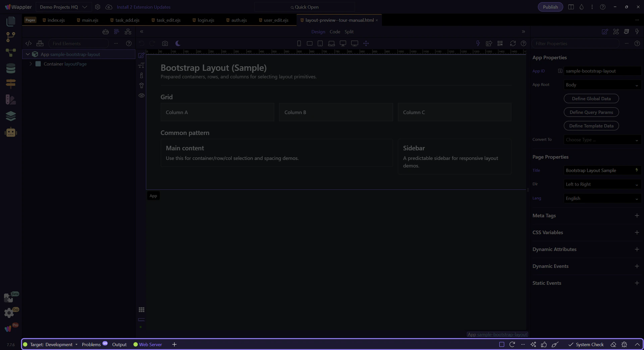
Task: Switch to the task_add.ejs tab
Action: pyautogui.click(x=127, y=20)
